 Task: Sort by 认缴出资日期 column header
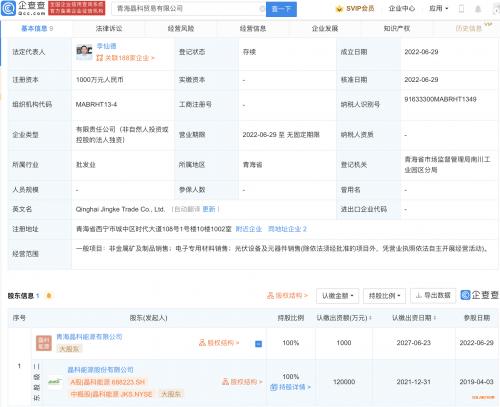point(414,318)
